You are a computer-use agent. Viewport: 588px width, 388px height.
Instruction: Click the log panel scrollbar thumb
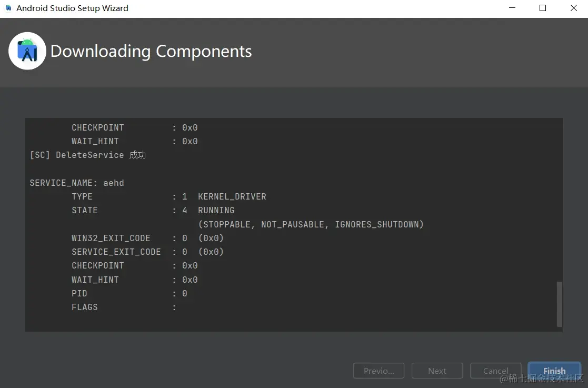pyautogui.click(x=559, y=304)
